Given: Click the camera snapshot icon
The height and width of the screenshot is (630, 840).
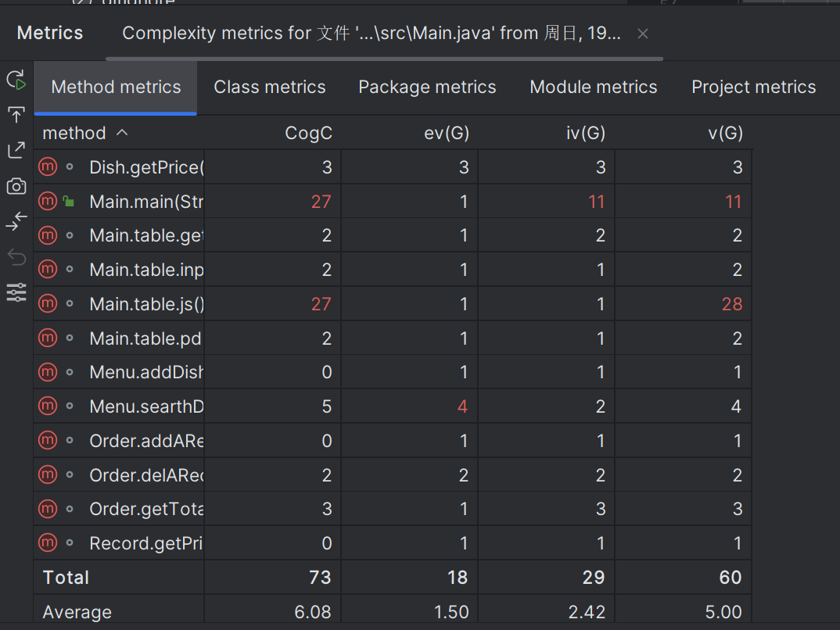Looking at the screenshot, I should 16,186.
